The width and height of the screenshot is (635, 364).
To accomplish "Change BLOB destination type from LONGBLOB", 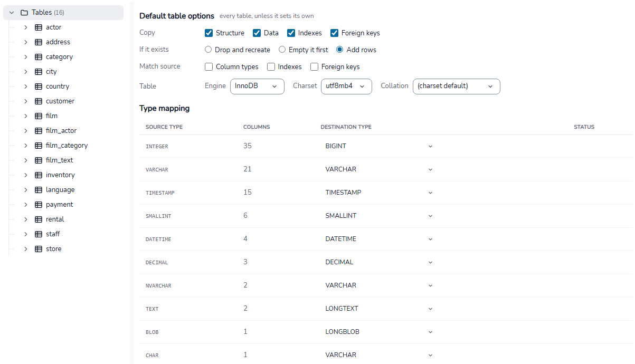I will [x=379, y=332].
